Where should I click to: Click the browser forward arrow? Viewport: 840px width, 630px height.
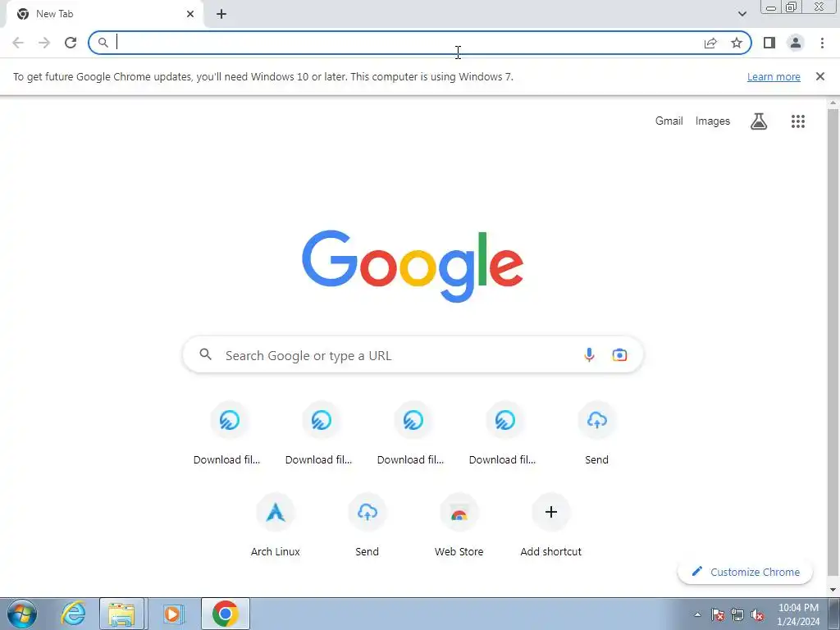44,43
